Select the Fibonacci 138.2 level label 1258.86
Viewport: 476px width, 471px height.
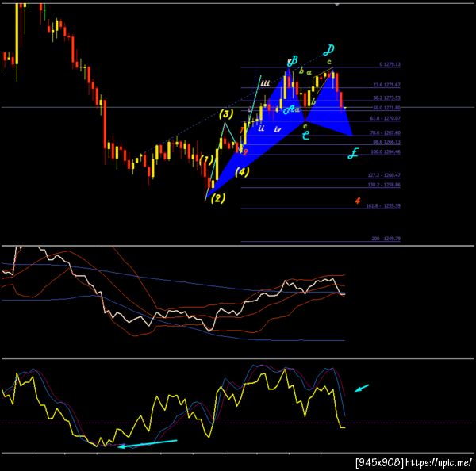click(x=384, y=185)
